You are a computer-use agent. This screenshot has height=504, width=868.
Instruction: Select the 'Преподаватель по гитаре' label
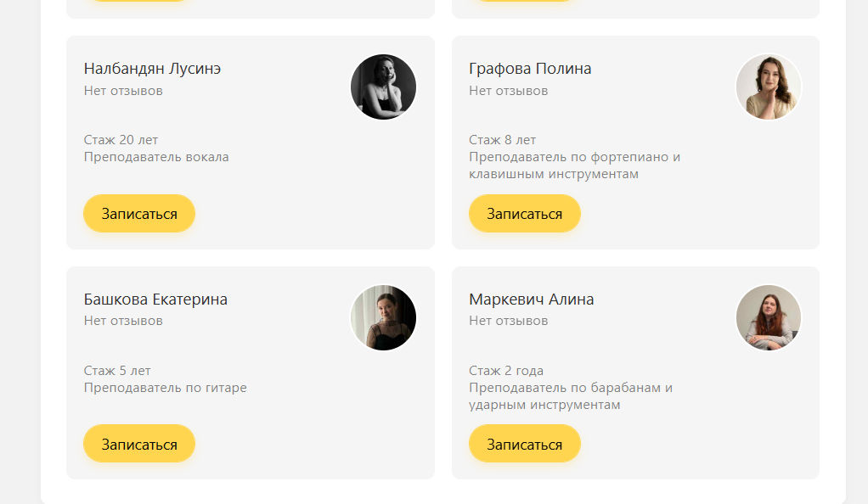(166, 388)
